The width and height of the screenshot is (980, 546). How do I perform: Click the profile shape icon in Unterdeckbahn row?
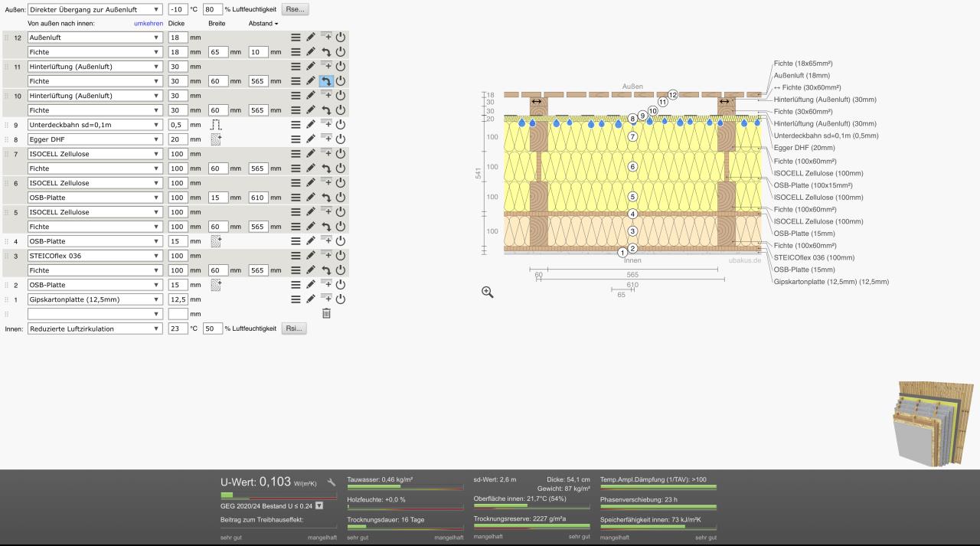pos(216,125)
